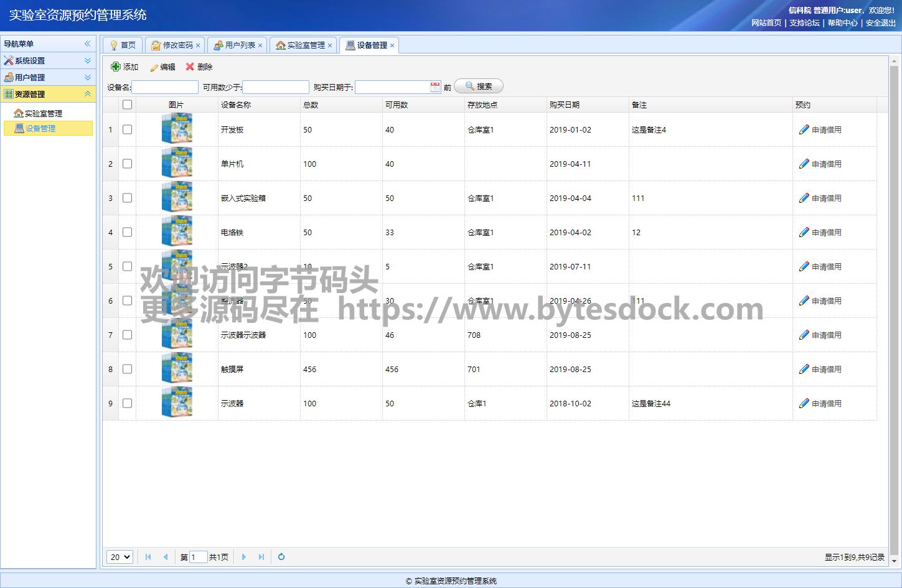
Task: Open the page size dropdown showing 20
Action: pos(120,557)
